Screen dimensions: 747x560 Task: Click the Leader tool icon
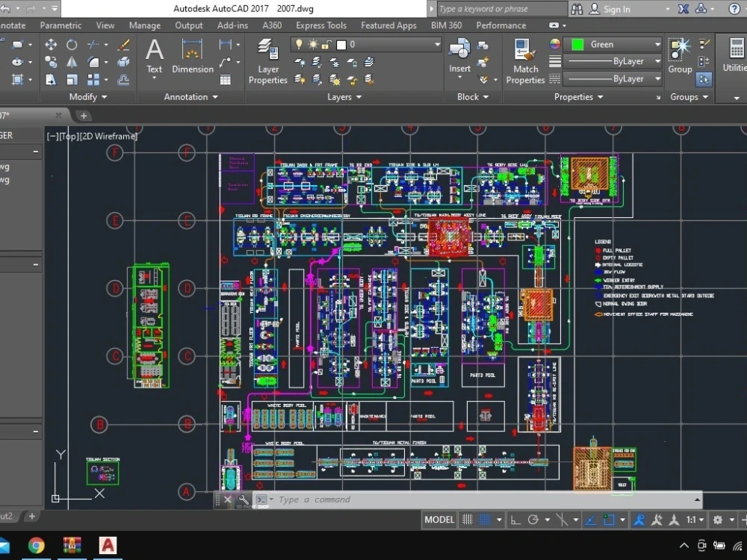click(226, 62)
